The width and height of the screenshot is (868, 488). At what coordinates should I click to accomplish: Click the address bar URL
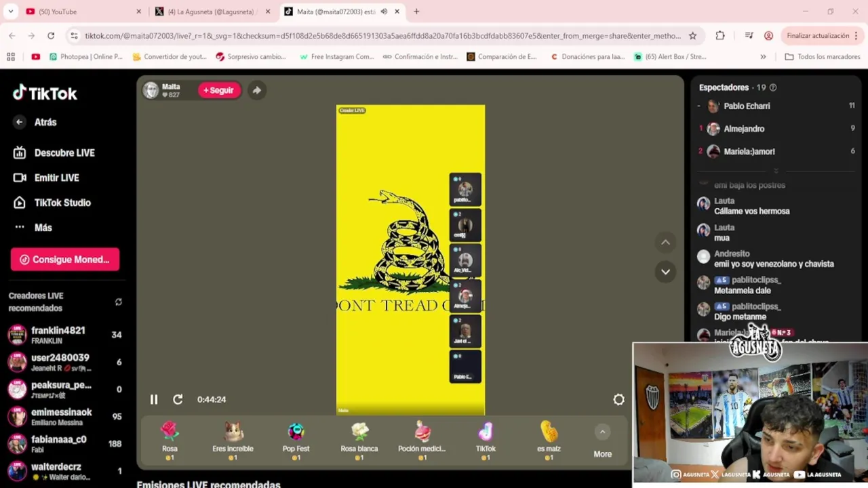tap(382, 36)
